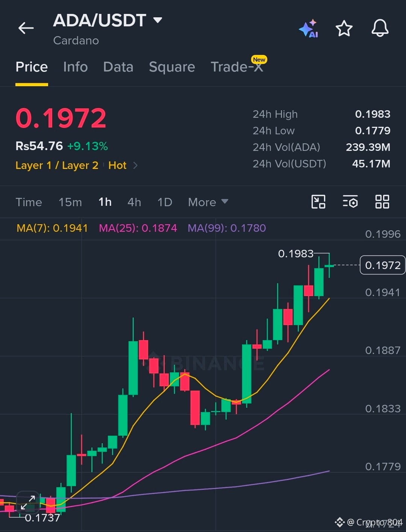The width and height of the screenshot is (406, 532).
Task: Select the 1h timeframe
Action: (105, 202)
